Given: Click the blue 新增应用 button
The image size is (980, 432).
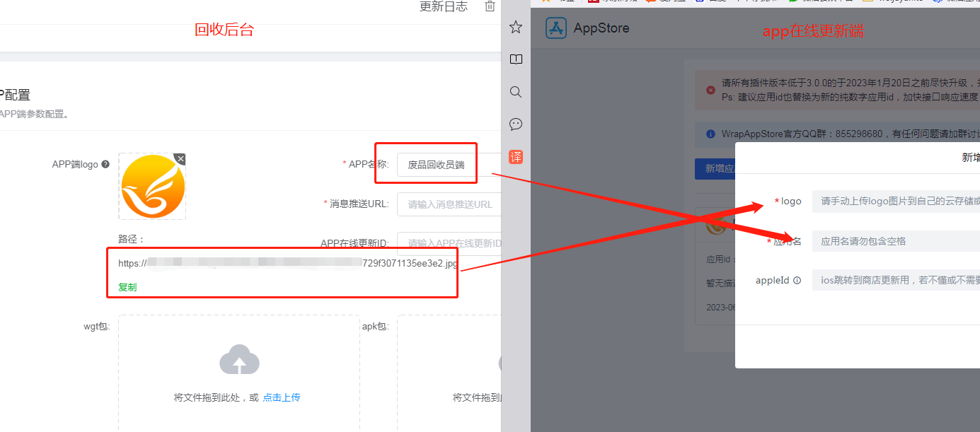Looking at the screenshot, I should point(715,168).
